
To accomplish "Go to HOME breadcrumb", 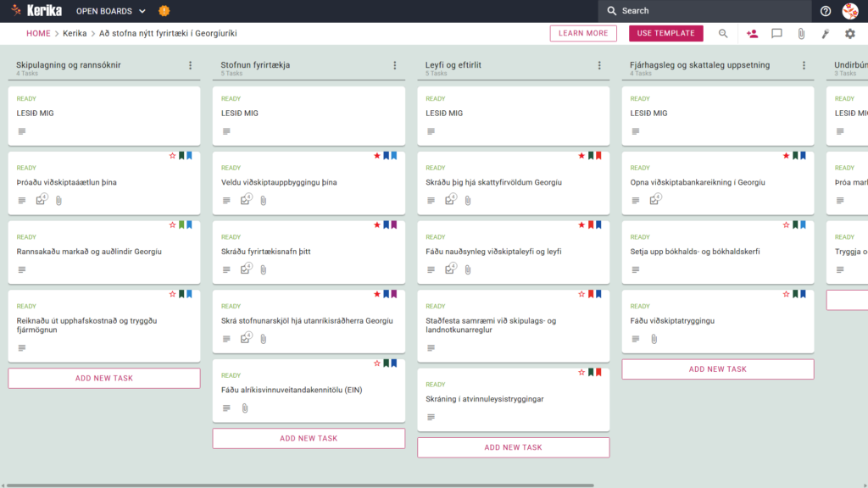I will [x=38, y=33].
